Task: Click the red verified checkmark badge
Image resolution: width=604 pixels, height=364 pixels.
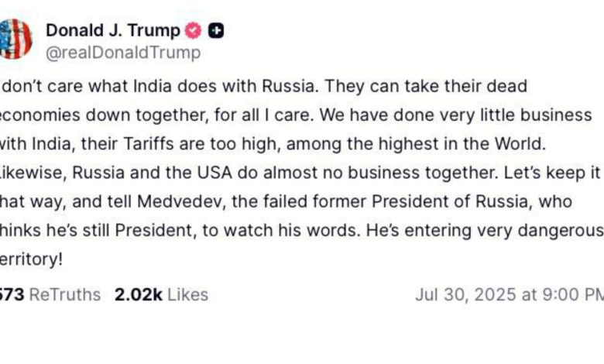Action: tap(193, 30)
